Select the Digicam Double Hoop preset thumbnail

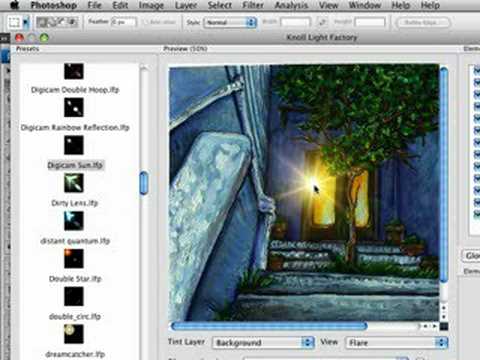[x=74, y=71]
